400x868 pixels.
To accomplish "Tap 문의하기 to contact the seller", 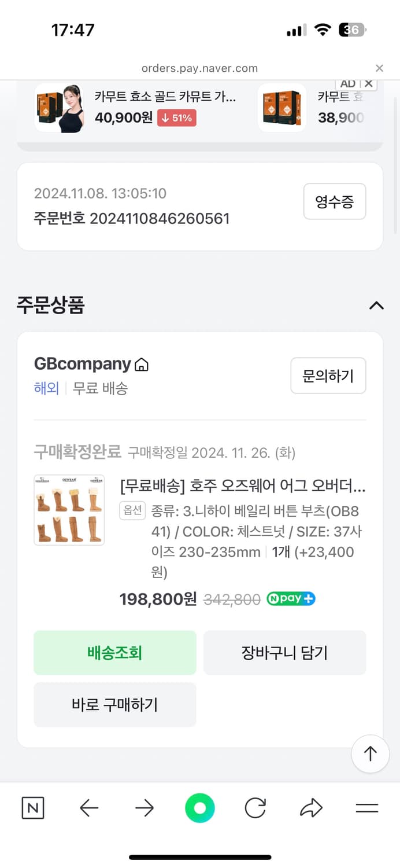I will pyautogui.click(x=328, y=376).
